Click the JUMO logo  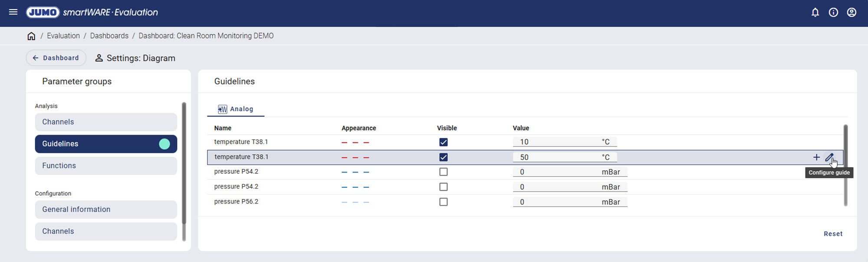(x=43, y=12)
